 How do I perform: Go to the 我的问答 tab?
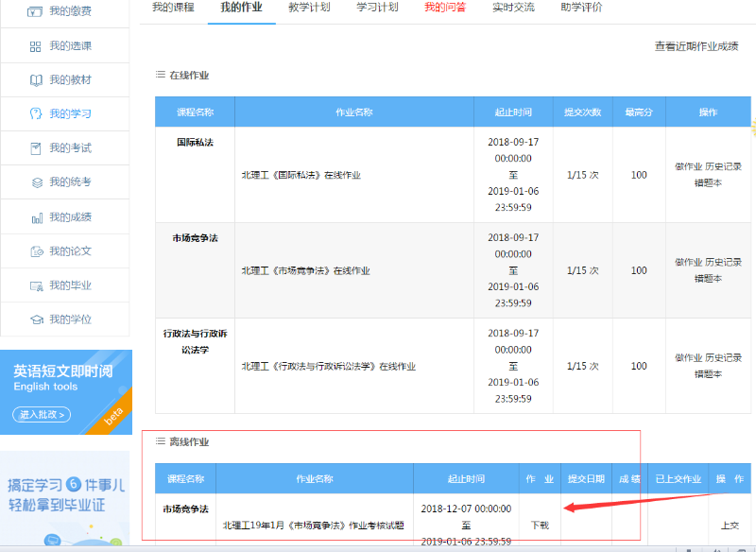click(x=444, y=8)
